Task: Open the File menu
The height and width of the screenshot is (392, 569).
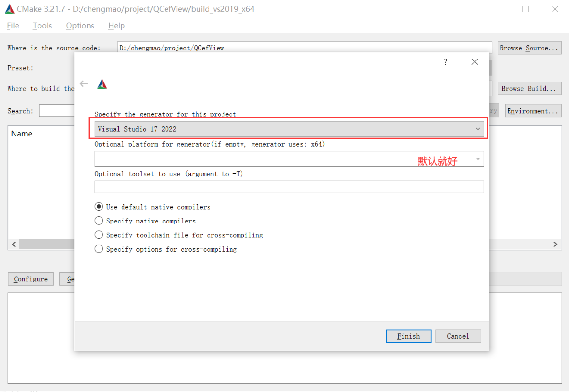Action: (x=13, y=26)
